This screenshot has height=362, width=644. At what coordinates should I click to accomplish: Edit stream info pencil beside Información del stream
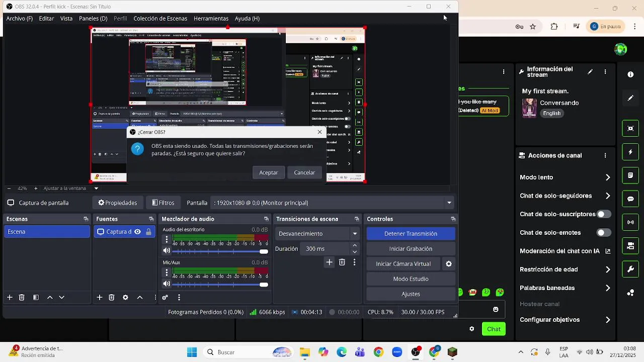[x=590, y=72]
